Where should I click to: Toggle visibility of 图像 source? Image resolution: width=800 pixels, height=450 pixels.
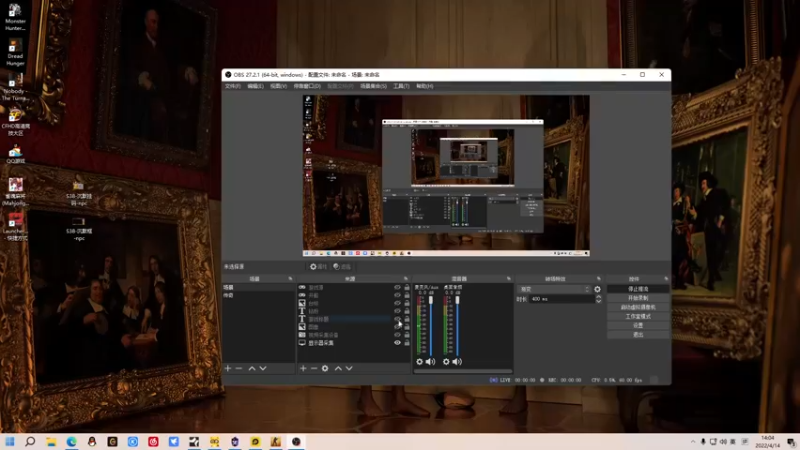(397, 327)
